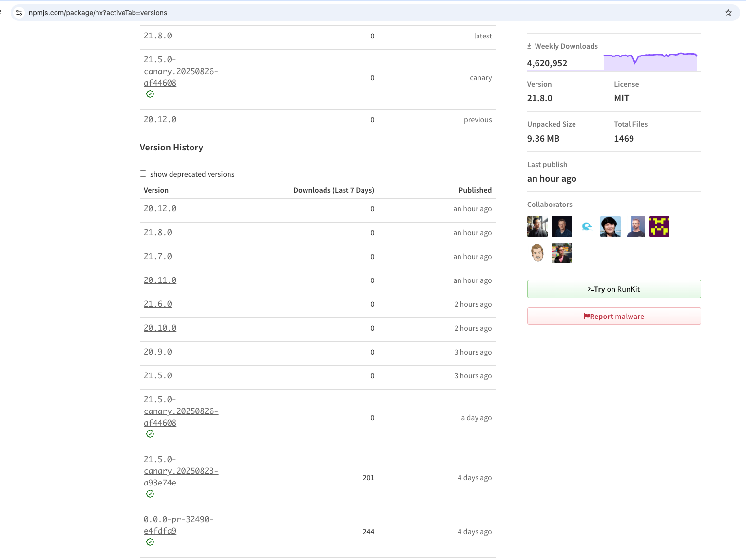Open the cartoon face collaborator avatar
Viewport: 746px width, 560px height.
[537, 253]
